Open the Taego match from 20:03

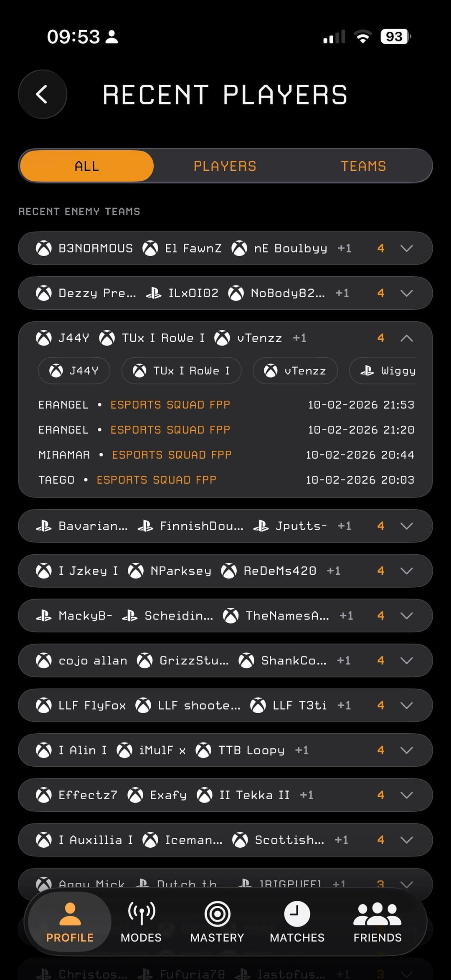(225, 480)
